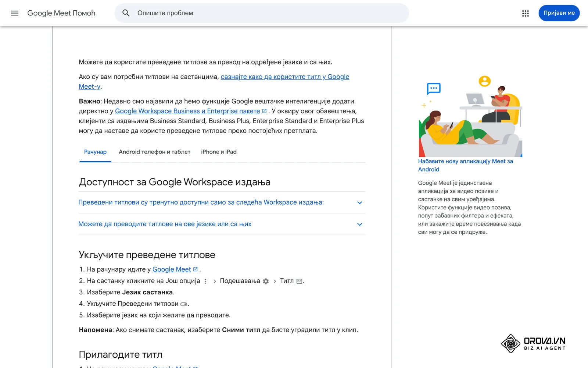Click the external link icon after Enterprise пакете
This screenshot has width=588, height=368.
(264, 111)
